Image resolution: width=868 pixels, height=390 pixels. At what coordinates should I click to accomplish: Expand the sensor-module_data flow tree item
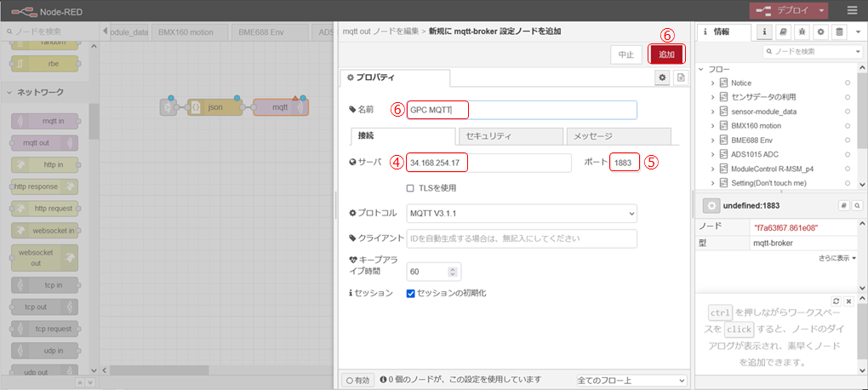click(712, 112)
